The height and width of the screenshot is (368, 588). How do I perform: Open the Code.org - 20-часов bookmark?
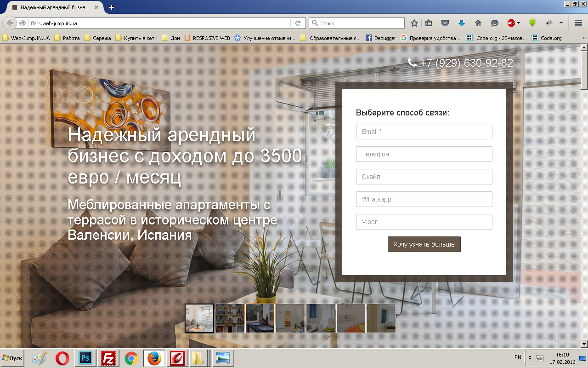497,38
